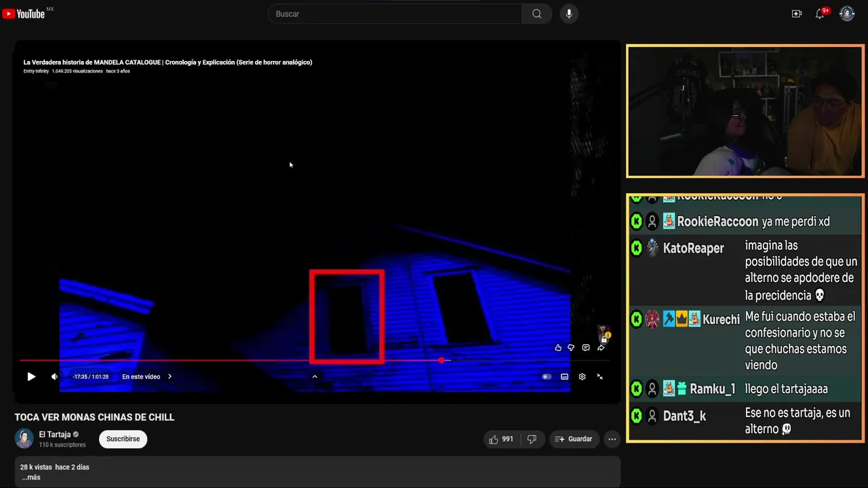868x488 pixels.
Task: Click the overlay share arrow icon
Action: pos(601,348)
